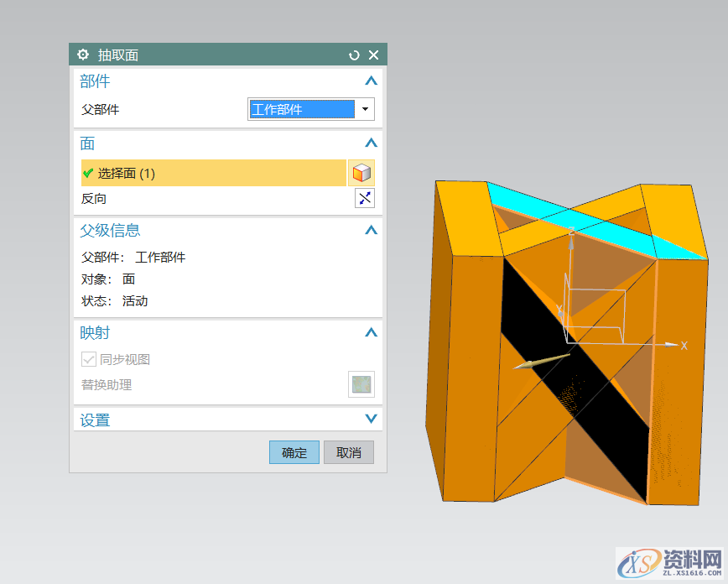Collapse the 映射 section

(x=371, y=332)
